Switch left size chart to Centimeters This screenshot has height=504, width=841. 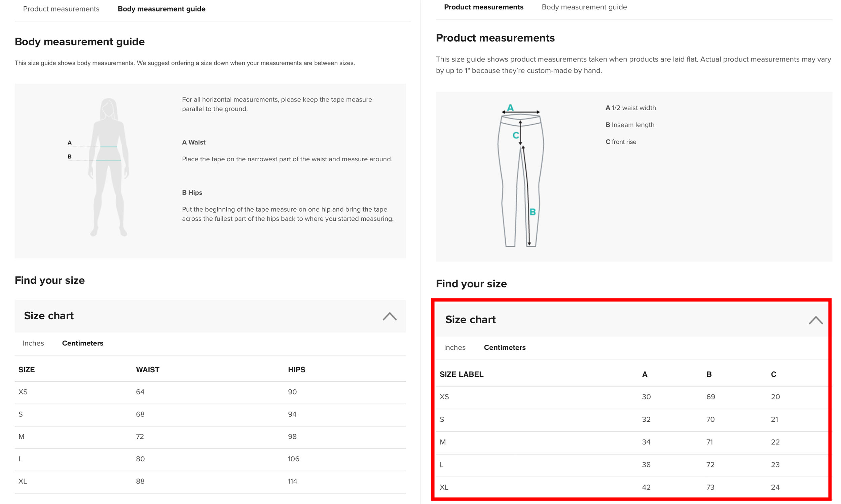[83, 343]
